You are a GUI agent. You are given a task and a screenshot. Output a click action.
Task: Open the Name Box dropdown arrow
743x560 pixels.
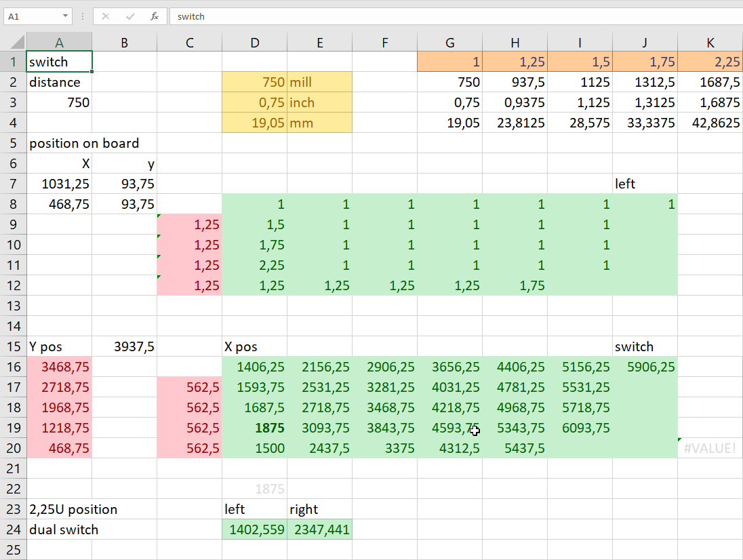coord(65,16)
